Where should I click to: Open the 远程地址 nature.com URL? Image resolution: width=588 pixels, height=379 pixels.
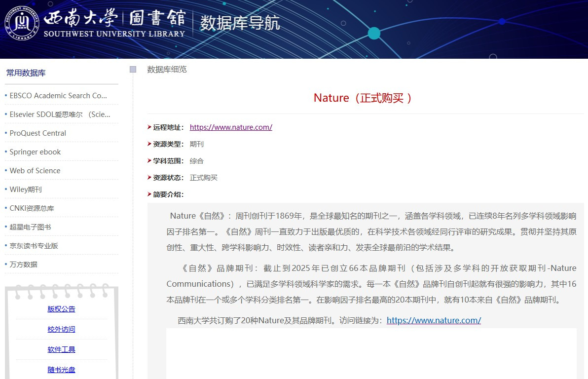231,127
